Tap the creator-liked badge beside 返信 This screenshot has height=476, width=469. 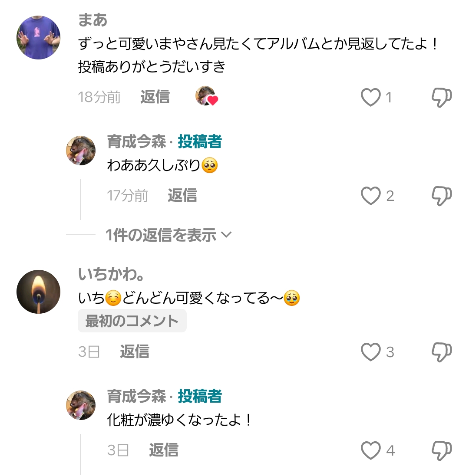206,96
